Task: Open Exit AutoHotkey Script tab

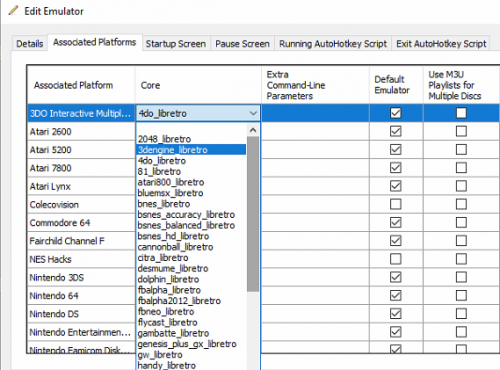Action: point(441,44)
